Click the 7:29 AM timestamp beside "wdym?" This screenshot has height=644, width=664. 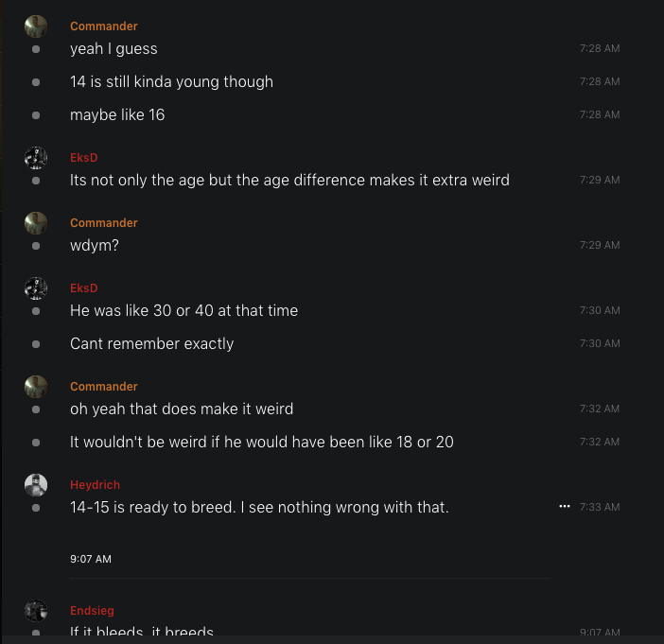click(x=600, y=246)
